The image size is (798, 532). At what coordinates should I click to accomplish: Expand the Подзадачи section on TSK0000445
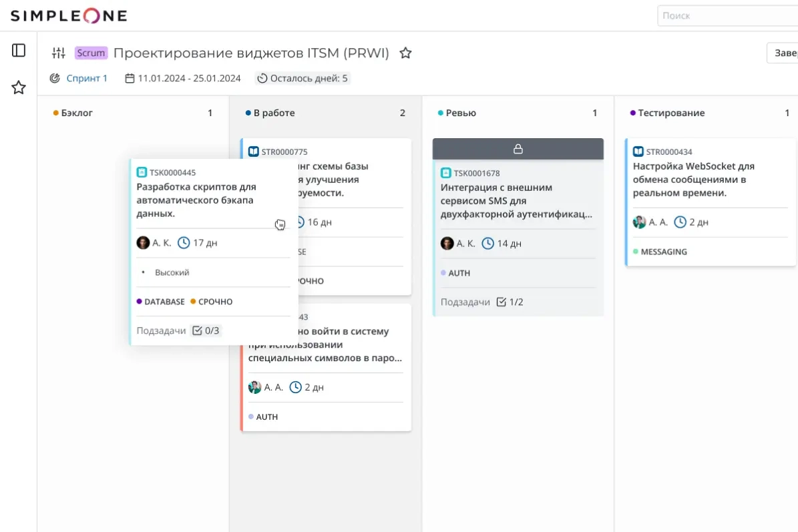point(161,330)
